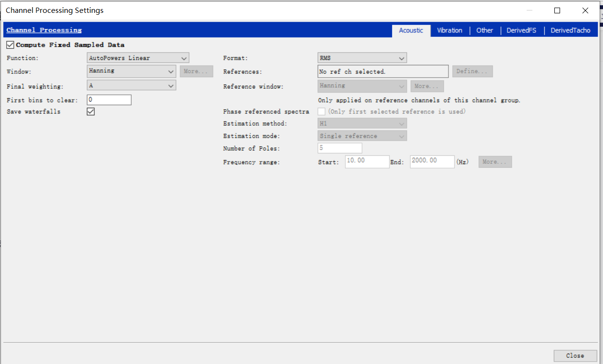Select the Other tab
This screenshot has width=603, height=364.
(484, 30)
